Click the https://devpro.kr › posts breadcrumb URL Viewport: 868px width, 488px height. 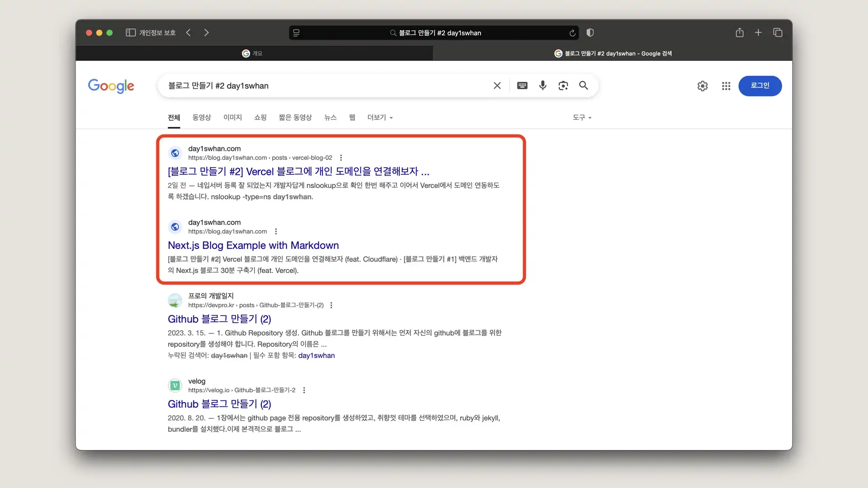click(x=256, y=305)
